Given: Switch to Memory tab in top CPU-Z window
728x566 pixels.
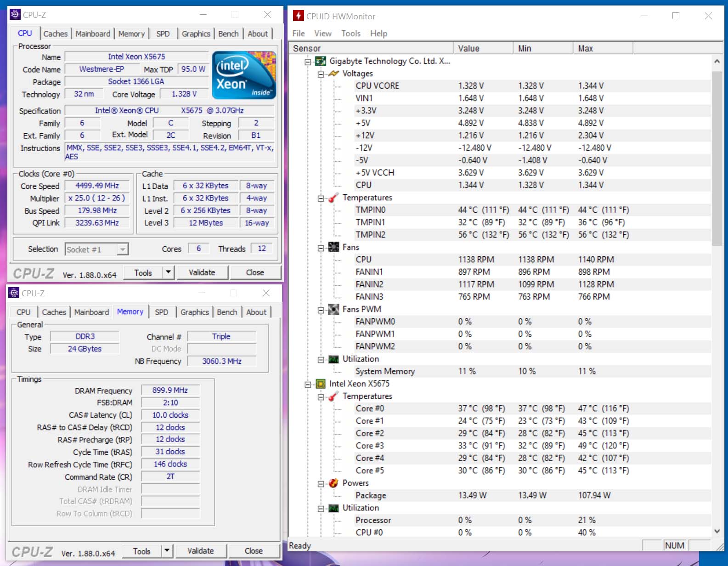Looking at the screenshot, I should (x=131, y=34).
